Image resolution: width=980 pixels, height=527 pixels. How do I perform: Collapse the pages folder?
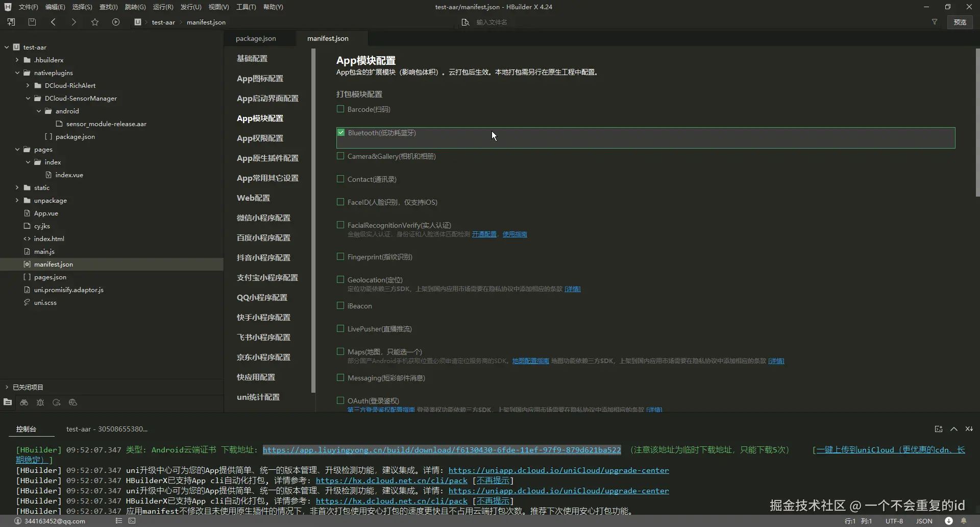(x=17, y=149)
